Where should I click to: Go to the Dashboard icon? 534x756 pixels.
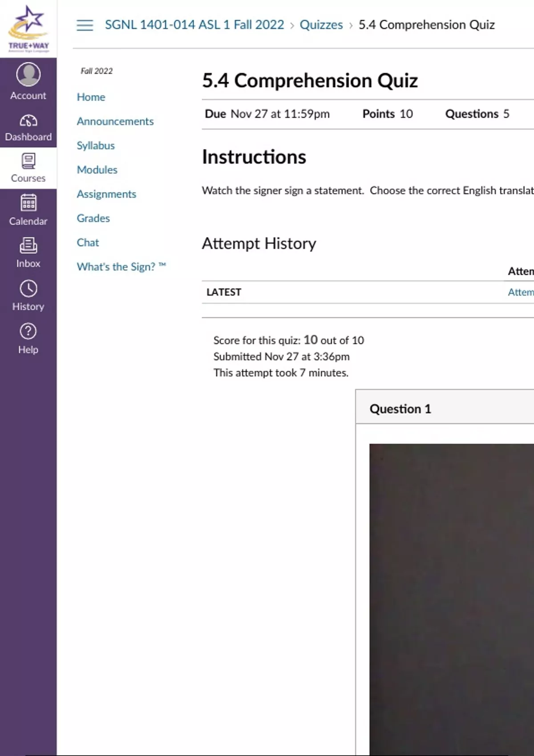28,121
